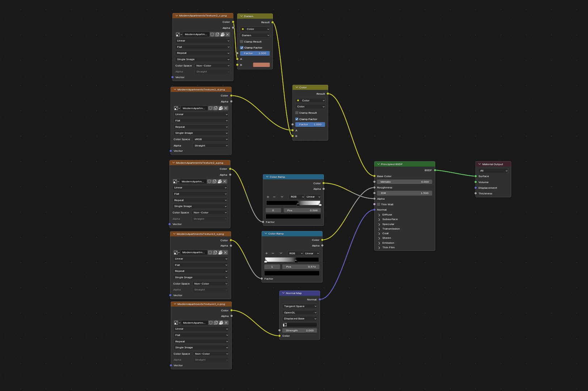This screenshot has height=391, width=588.
Task: Click new image icon on Texture2_c node
Action: (x=217, y=34)
